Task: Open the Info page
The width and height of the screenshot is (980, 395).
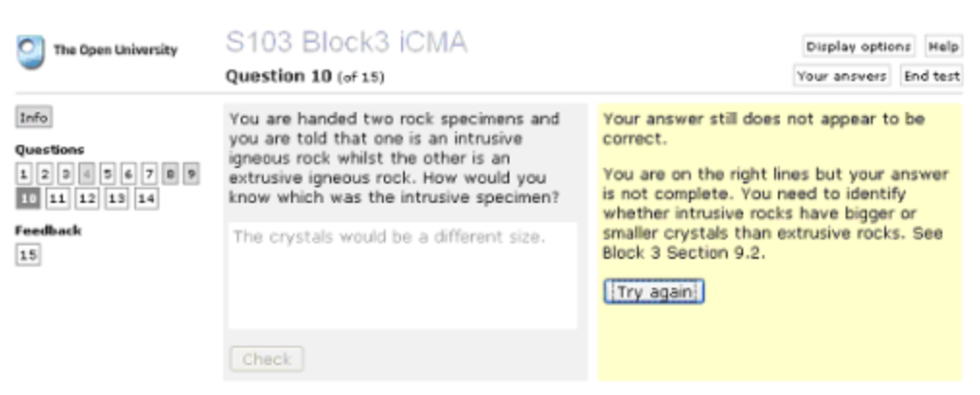Action: point(34,118)
